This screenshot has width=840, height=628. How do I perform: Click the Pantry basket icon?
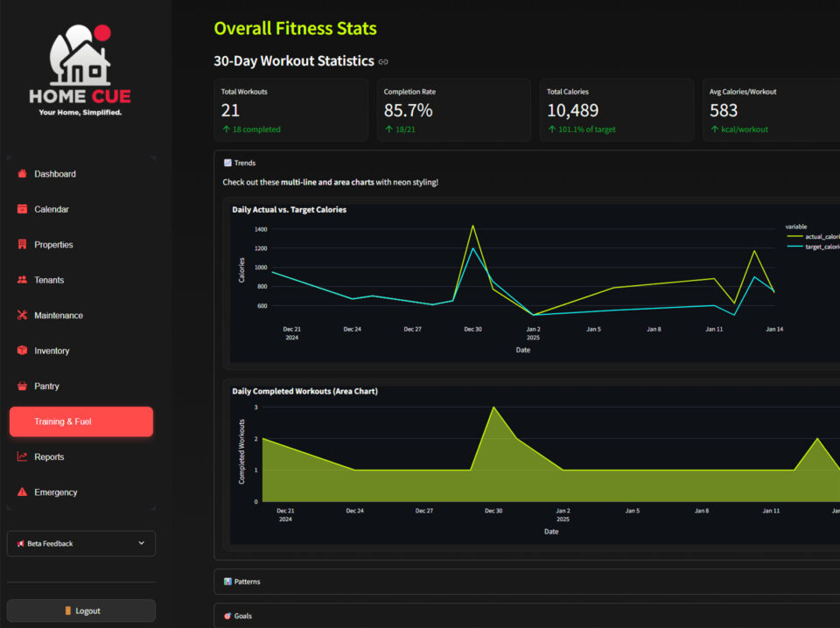pyautogui.click(x=22, y=387)
